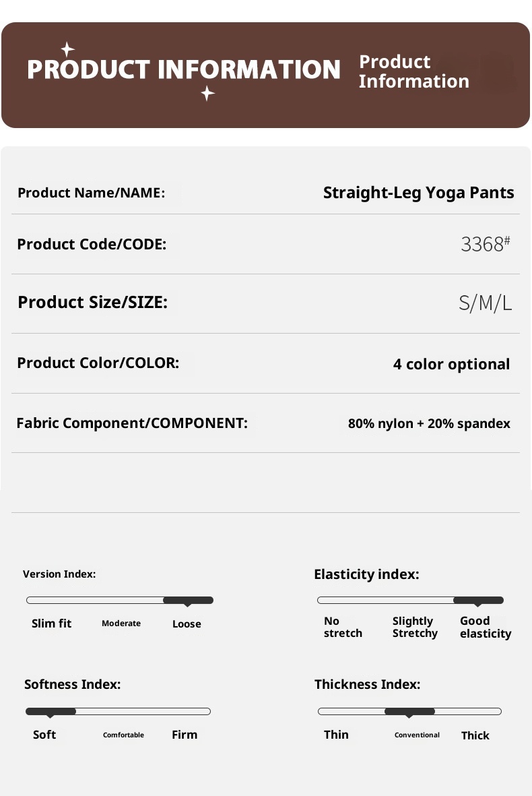Click the 4 color optional text
Viewport: 532px width, 796px height.
point(451,365)
